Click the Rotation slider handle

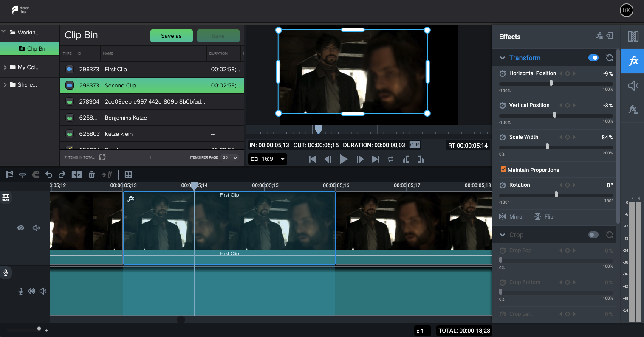(x=556, y=194)
